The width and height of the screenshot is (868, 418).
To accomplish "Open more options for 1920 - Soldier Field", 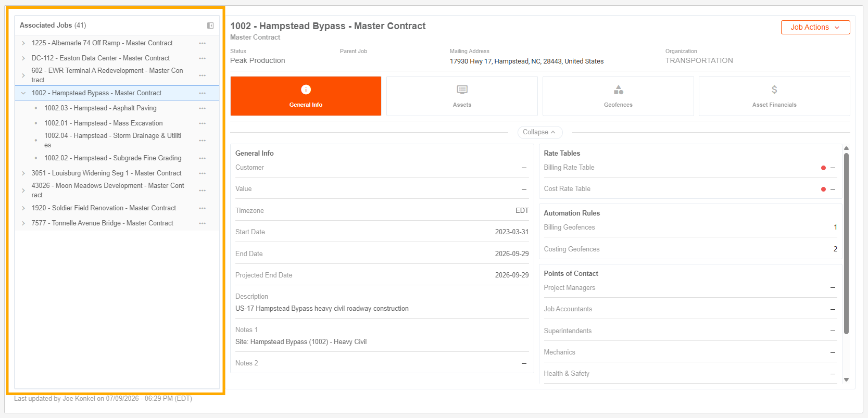I will pos(202,208).
